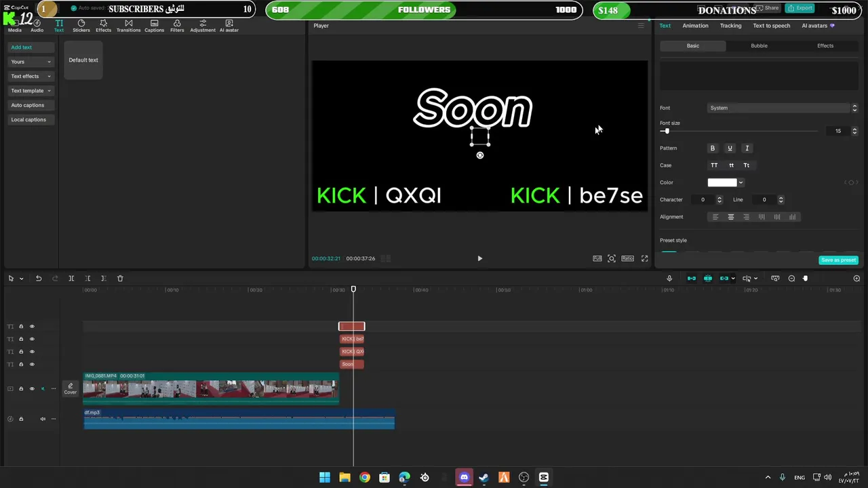Viewport: 868px width, 488px height.
Task: Click the Save as preset button
Action: pyautogui.click(x=838, y=260)
